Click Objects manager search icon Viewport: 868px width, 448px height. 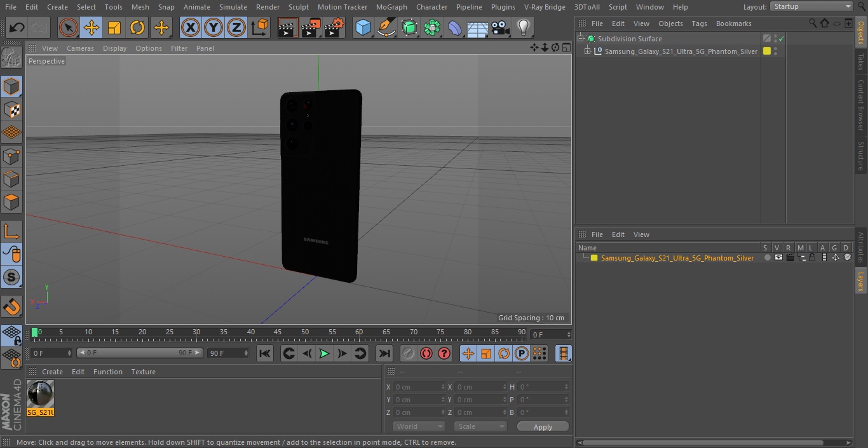tap(813, 23)
